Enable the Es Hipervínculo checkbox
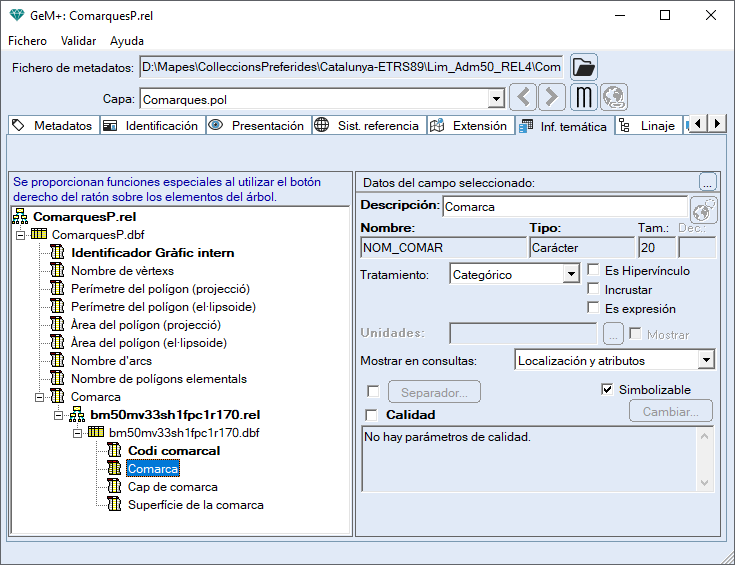This screenshot has height=565, width=735. click(x=594, y=271)
